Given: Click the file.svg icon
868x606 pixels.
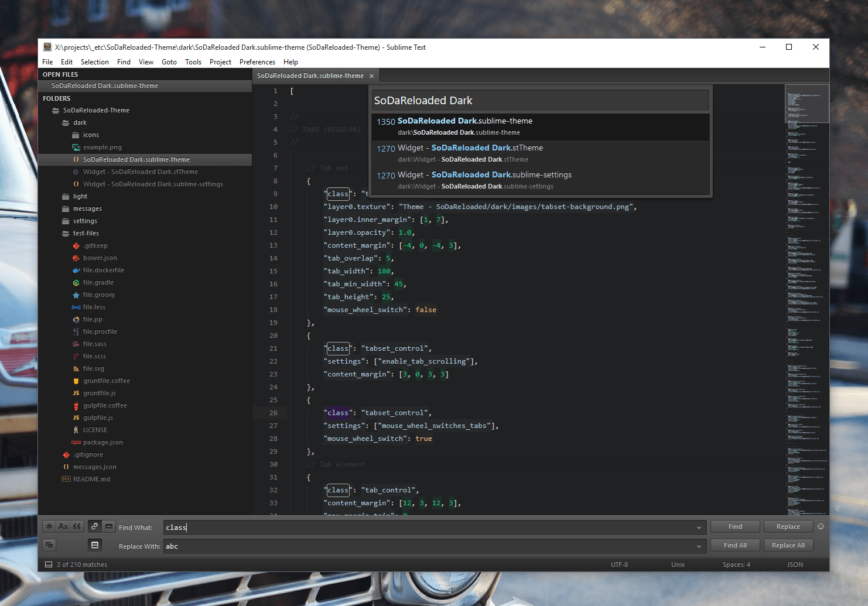Looking at the screenshot, I should click(76, 369).
